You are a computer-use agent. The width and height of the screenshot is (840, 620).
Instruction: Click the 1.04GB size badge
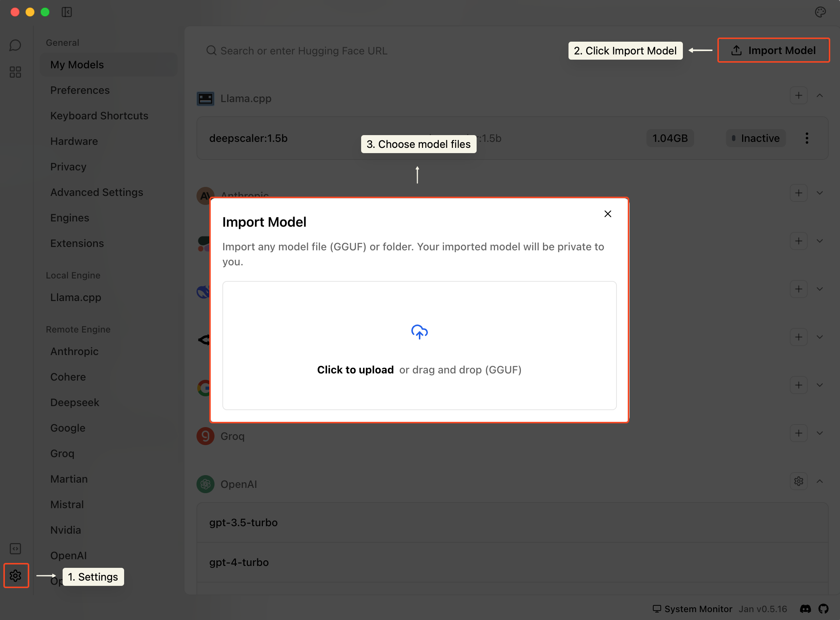pos(670,138)
